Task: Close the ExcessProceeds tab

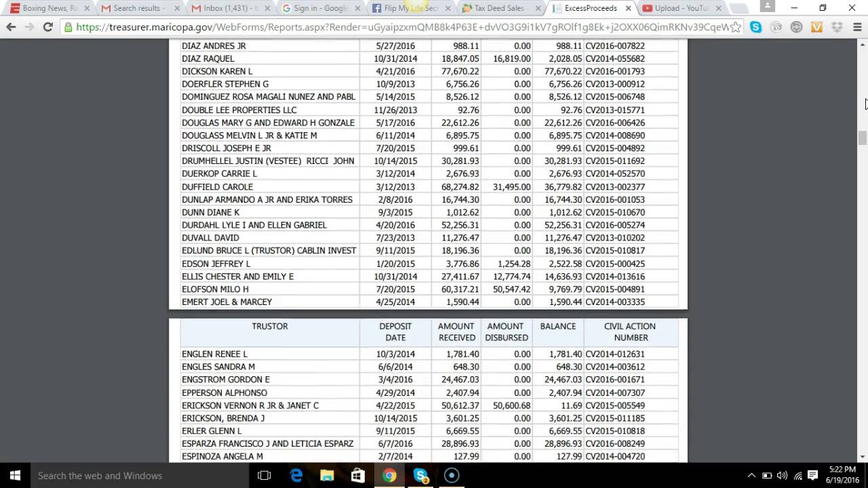Action: (628, 8)
